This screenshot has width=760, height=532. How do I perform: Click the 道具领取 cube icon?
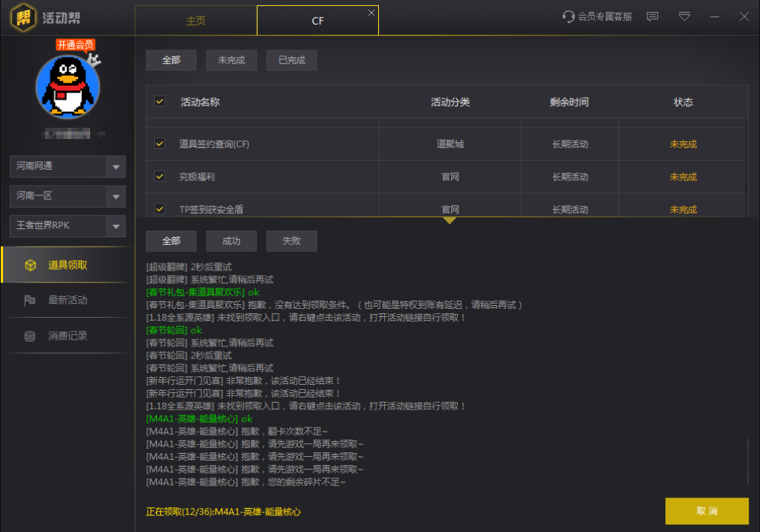tap(31, 265)
